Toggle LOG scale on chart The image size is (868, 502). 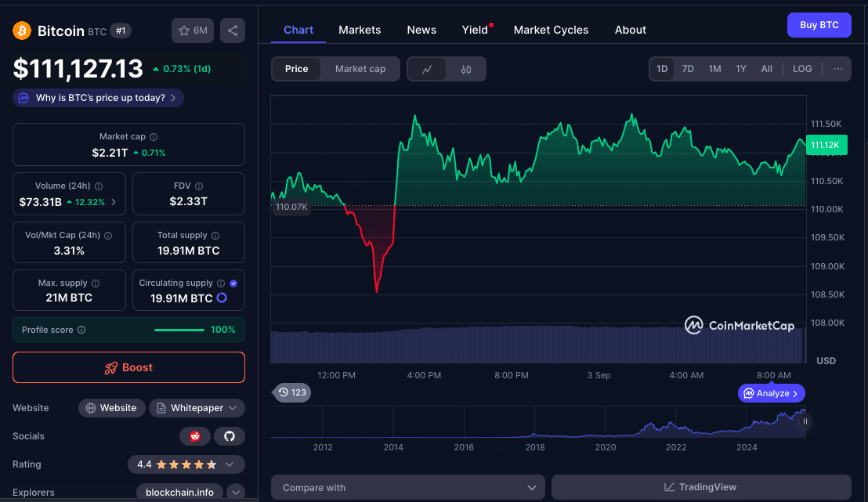(802, 69)
